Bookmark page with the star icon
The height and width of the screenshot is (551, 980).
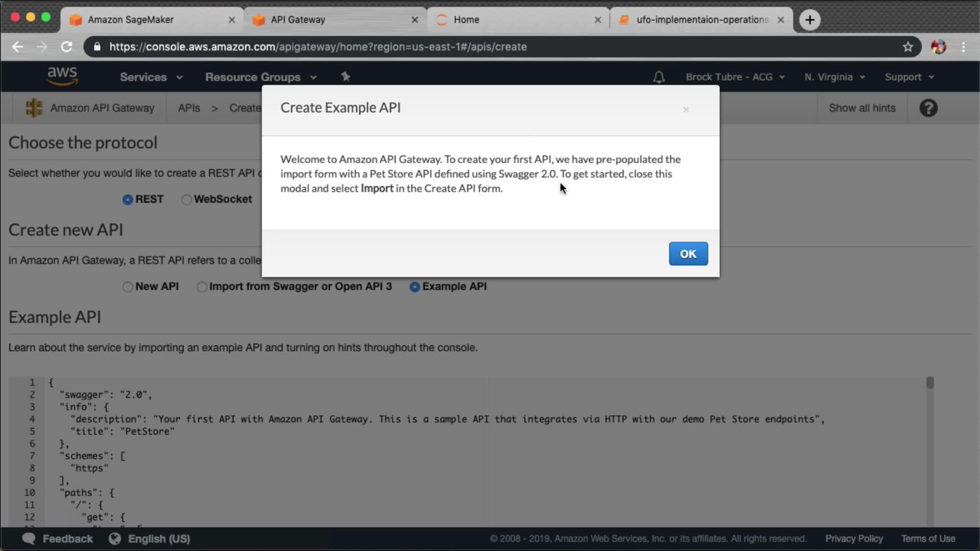coord(908,47)
